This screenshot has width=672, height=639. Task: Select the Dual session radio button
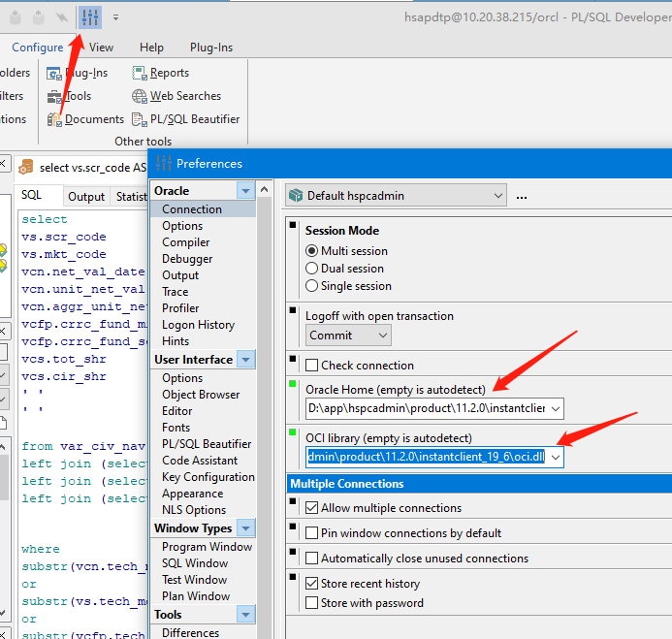click(x=312, y=269)
